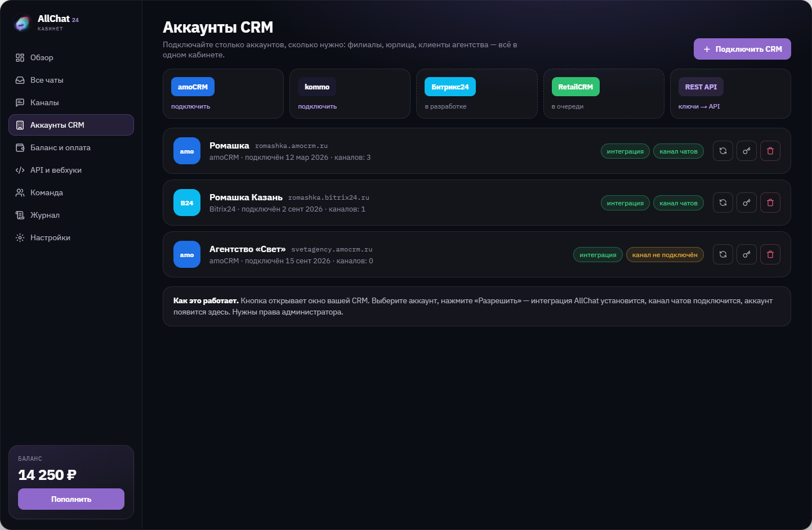Click the в очереди status text

click(x=568, y=106)
